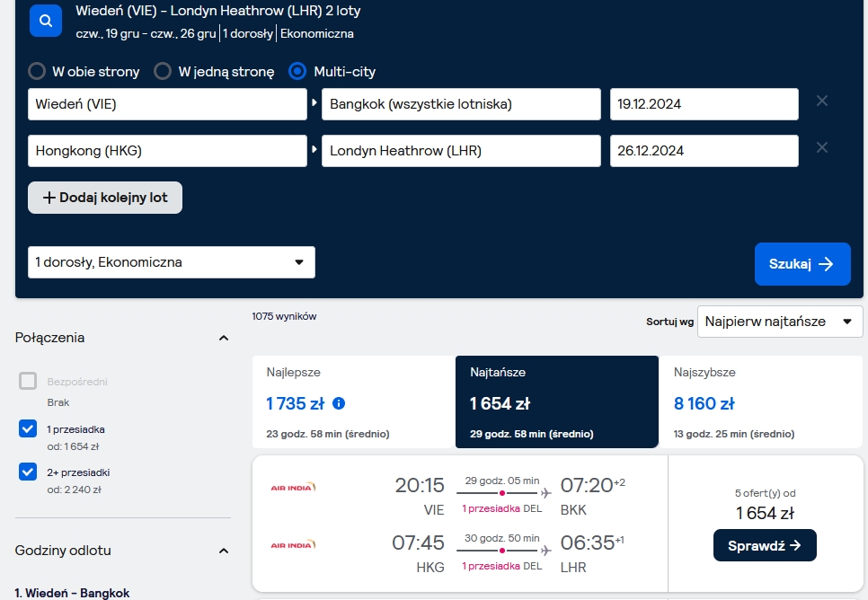The width and height of the screenshot is (868, 600).
Task: Click the 19.12.2024 date field
Action: click(704, 104)
